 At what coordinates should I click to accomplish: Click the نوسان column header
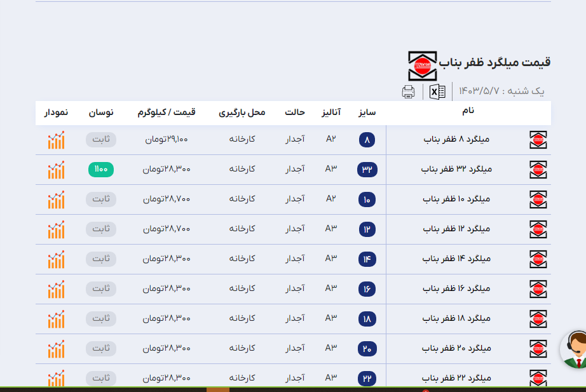coord(100,112)
